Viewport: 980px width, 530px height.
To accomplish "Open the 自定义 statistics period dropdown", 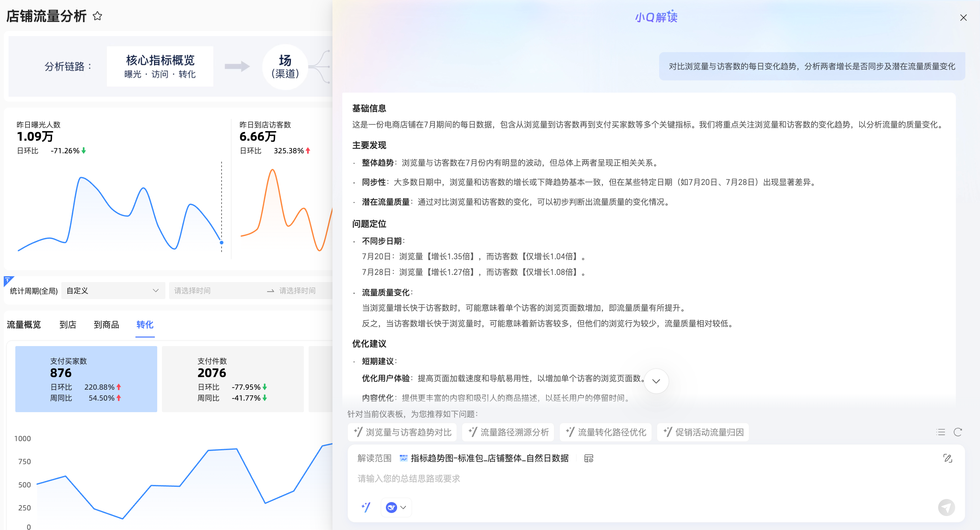I will 113,291.
